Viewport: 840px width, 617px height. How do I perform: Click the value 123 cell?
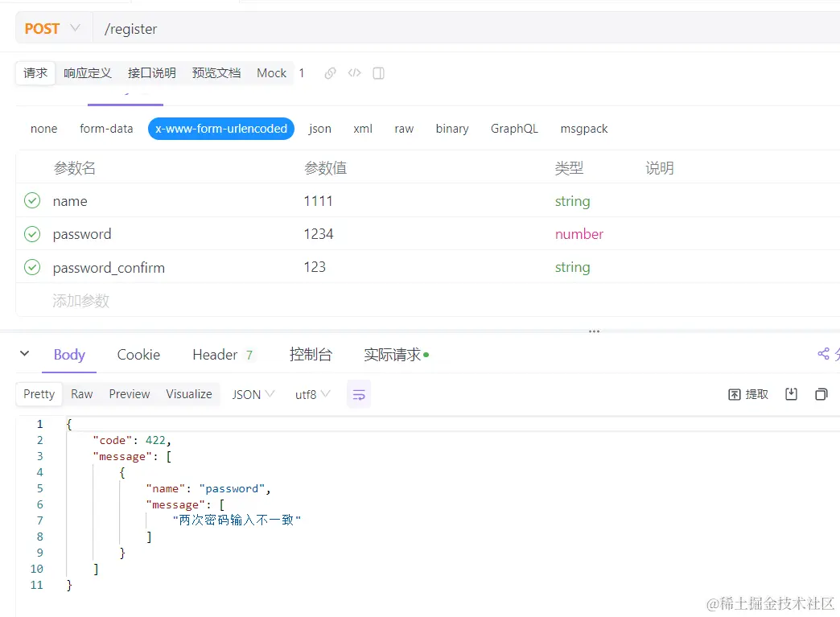pyautogui.click(x=315, y=267)
